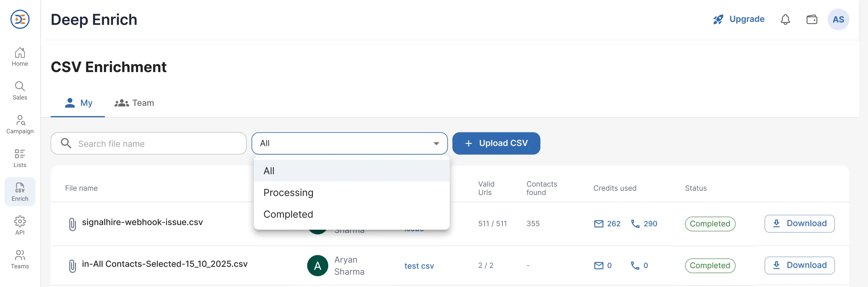Viewport: 868px width, 287px height.
Task: Download signalhire-webhook-issue.csv results
Action: (799, 223)
